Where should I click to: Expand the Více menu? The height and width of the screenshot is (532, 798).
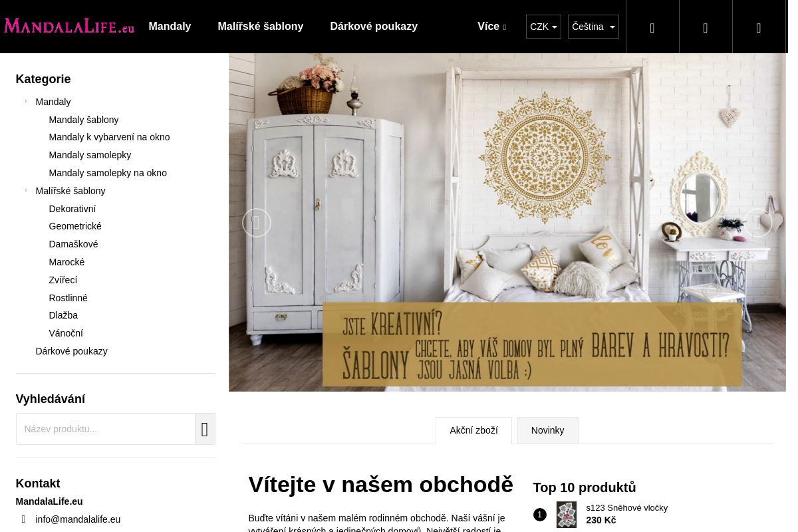491,27
